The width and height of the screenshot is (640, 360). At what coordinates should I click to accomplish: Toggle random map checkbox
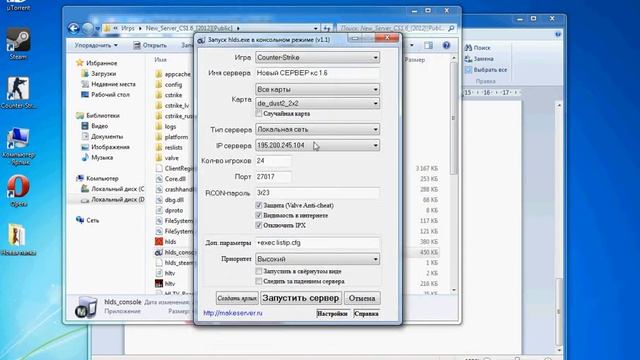[259, 113]
